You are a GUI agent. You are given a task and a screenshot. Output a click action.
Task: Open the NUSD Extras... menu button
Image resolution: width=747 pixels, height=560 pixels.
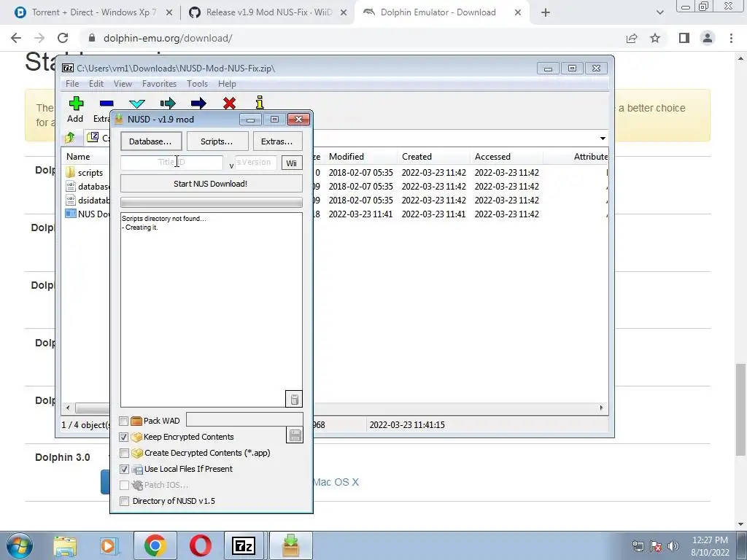pyautogui.click(x=277, y=141)
